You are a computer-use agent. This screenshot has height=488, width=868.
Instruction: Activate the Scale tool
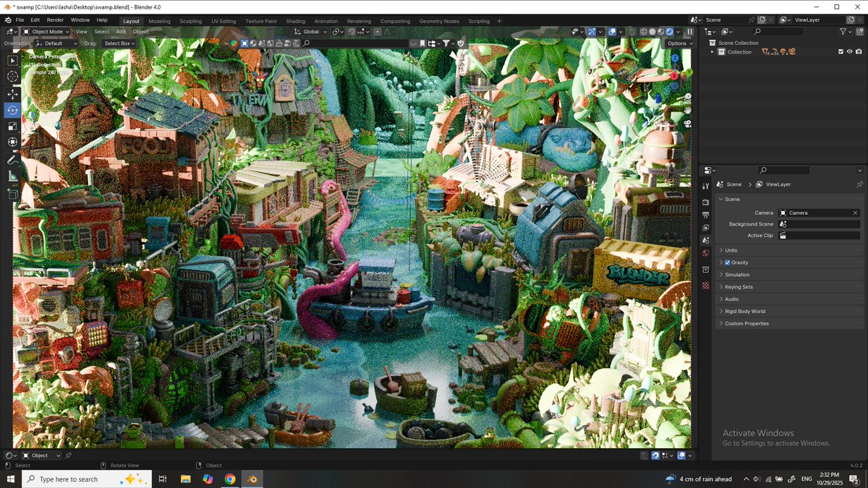(14, 127)
